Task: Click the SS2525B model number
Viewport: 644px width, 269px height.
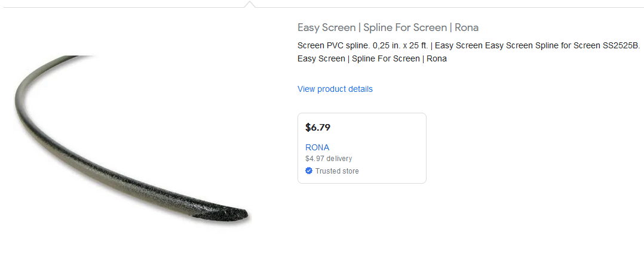Action: (x=621, y=46)
